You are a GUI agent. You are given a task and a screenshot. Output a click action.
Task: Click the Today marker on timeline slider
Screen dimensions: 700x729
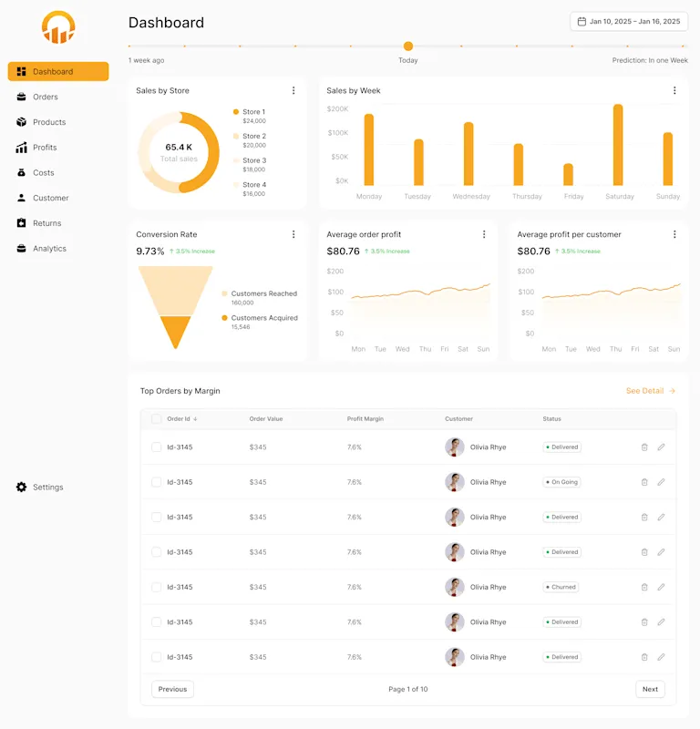408,46
